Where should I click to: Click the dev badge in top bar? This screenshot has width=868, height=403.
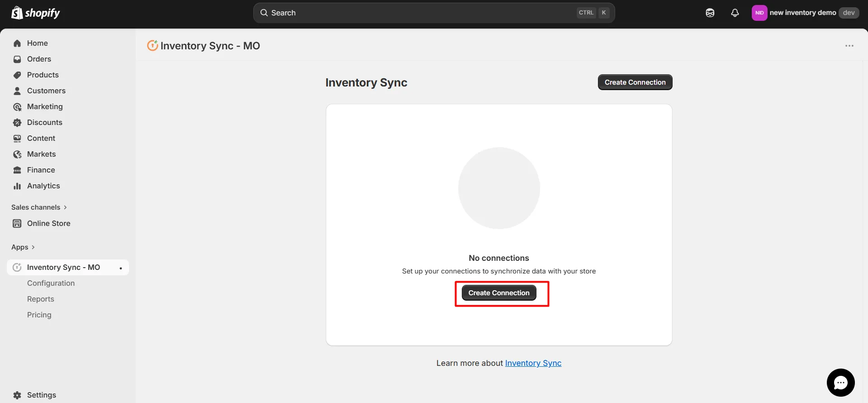coord(849,13)
